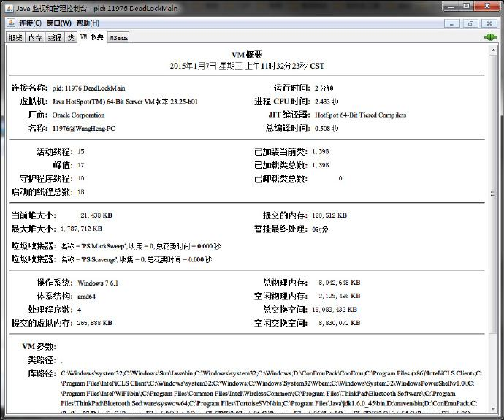
Task: Maximize the main console window
Action: click(x=467, y=6)
